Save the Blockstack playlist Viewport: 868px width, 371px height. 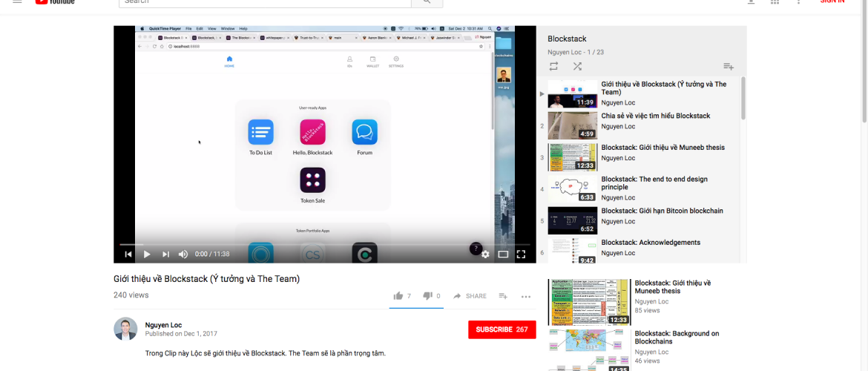pyautogui.click(x=729, y=66)
